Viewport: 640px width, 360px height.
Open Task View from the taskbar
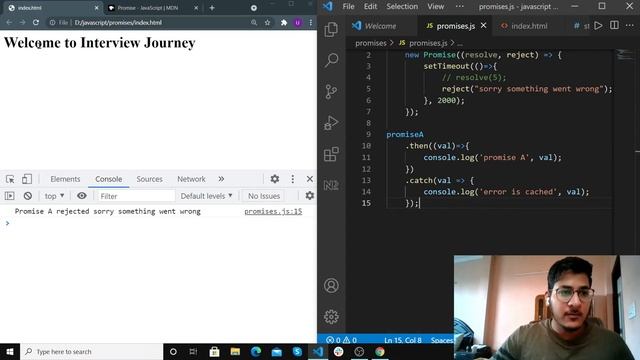(x=193, y=351)
